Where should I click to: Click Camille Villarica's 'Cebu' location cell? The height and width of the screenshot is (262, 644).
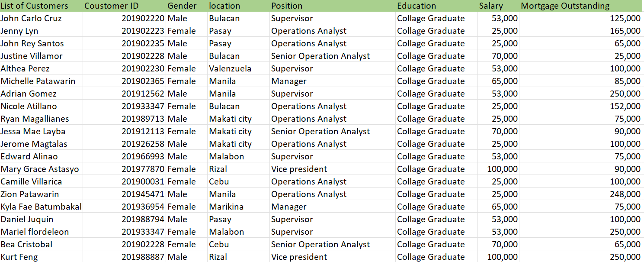[x=239, y=181]
